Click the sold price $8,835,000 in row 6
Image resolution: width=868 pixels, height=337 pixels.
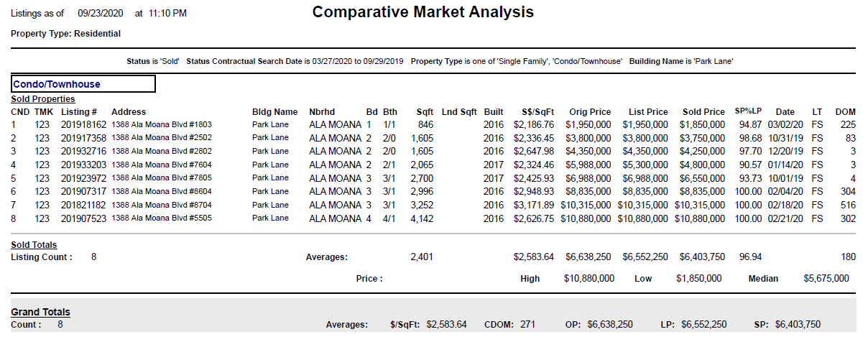tap(703, 192)
